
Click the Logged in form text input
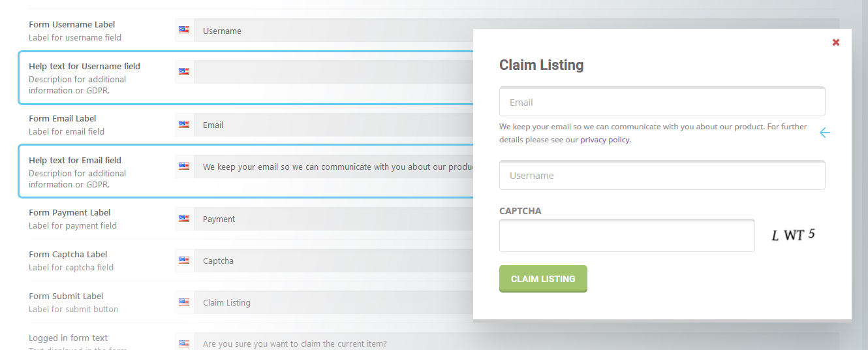(x=333, y=343)
